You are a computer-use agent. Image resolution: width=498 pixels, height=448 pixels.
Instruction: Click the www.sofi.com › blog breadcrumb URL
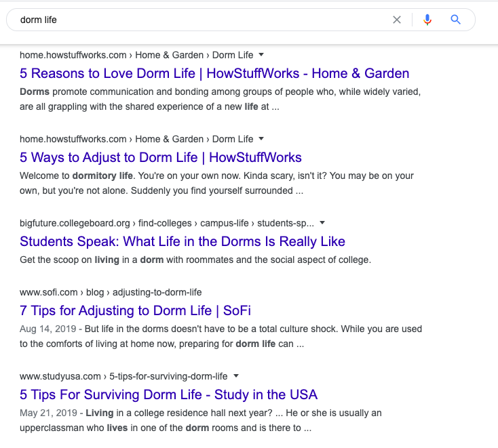pos(111,292)
